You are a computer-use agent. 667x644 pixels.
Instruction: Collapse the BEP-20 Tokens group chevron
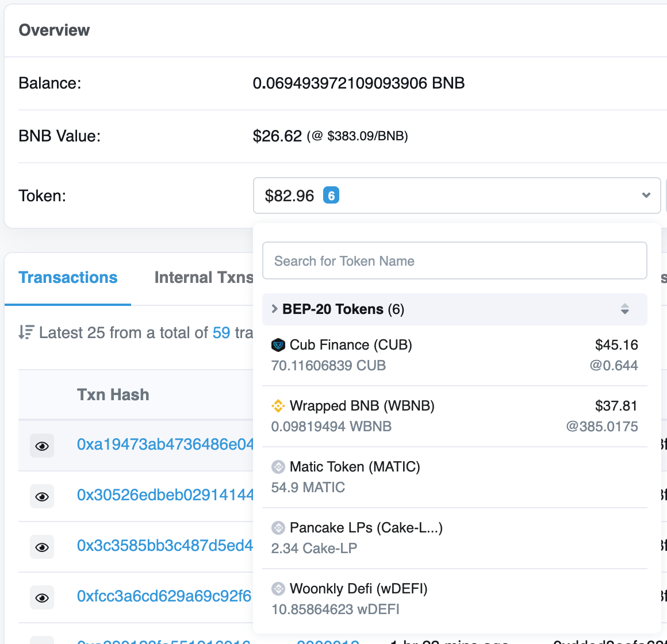(274, 309)
